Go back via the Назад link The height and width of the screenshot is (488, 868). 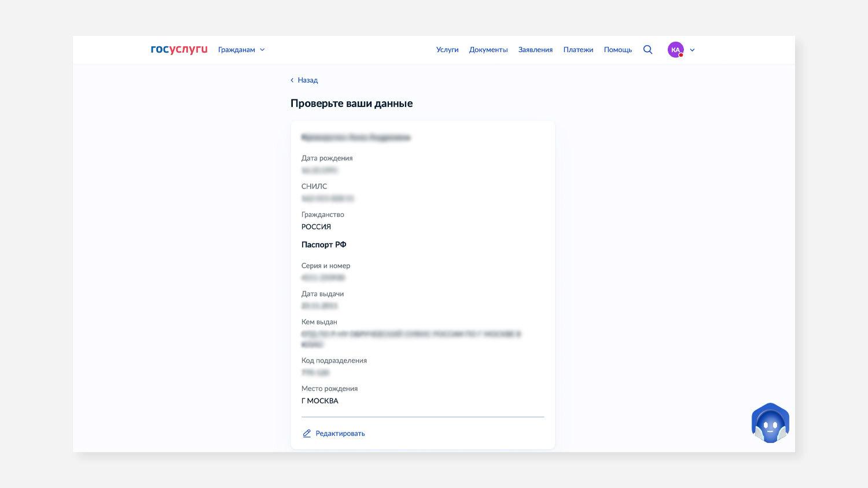click(307, 80)
